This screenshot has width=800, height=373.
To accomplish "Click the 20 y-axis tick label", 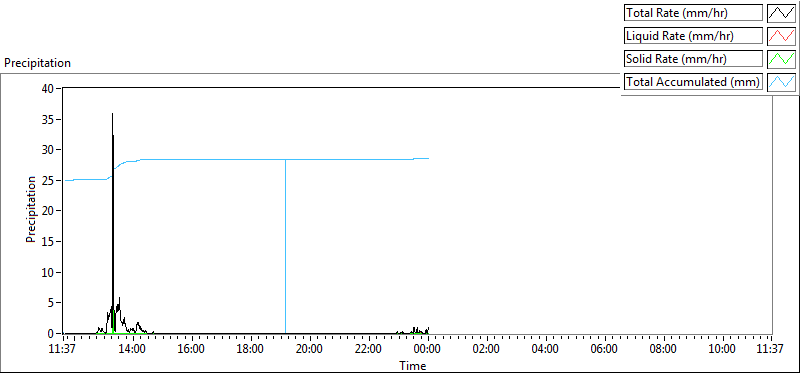I will point(47,211).
